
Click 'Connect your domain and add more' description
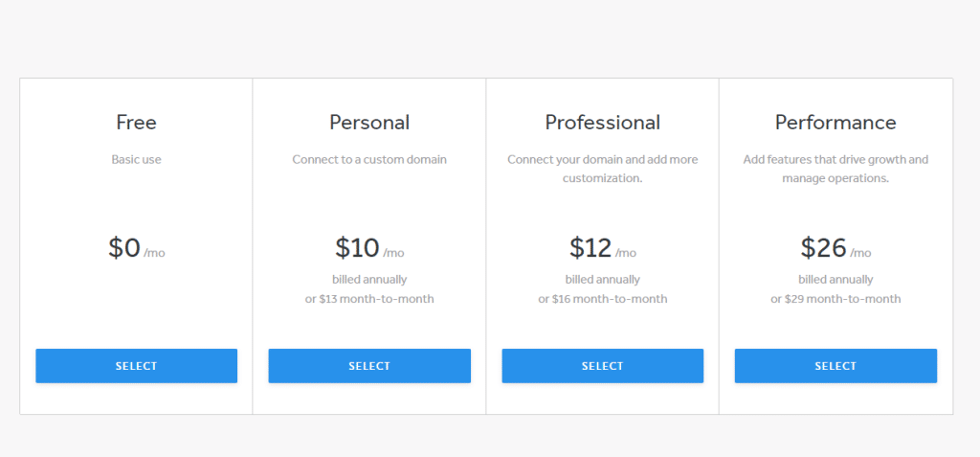point(602,160)
